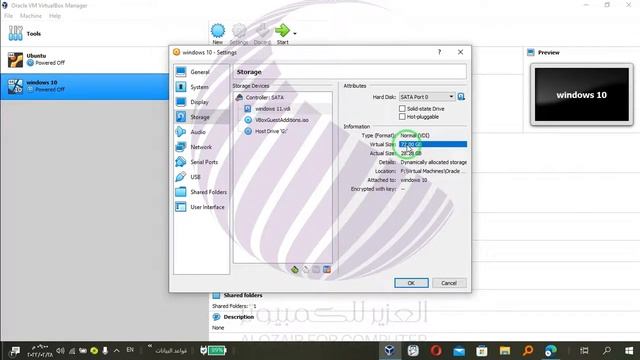This screenshot has height=360, width=640.
Task: Open the Windows Start menu button
Action: pyautogui.click(x=629, y=350)
